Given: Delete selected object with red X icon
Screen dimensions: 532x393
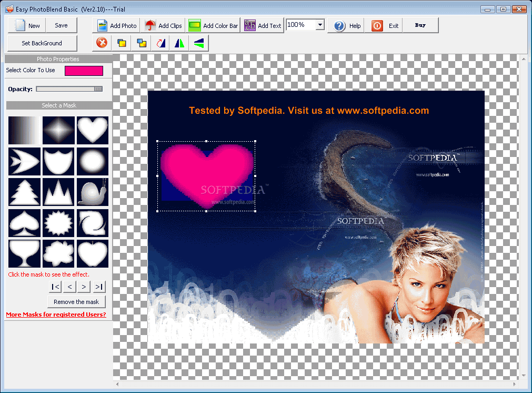Looking at the screenshot, I should (102, 43).
